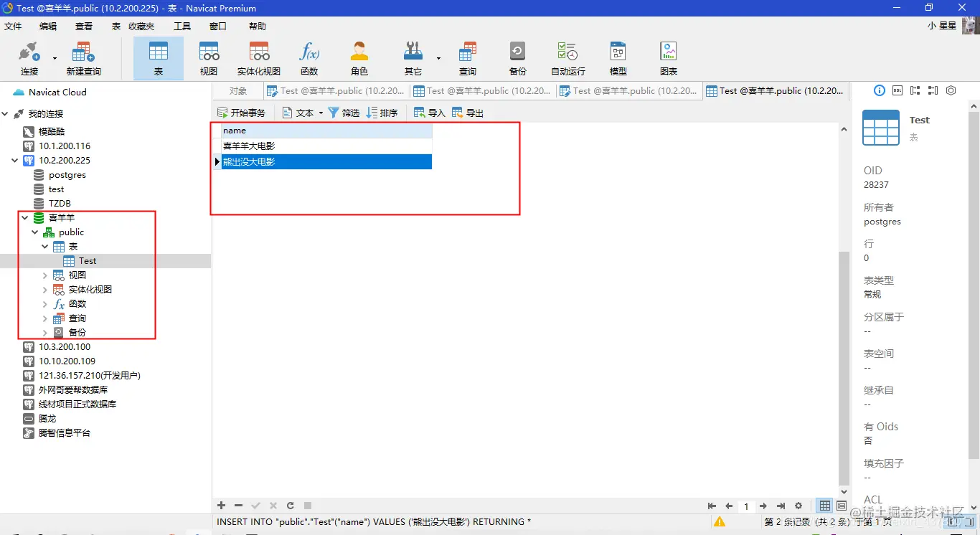
Task: Open the 其它 dropdown arrow
Action: (x=438, y=58)
